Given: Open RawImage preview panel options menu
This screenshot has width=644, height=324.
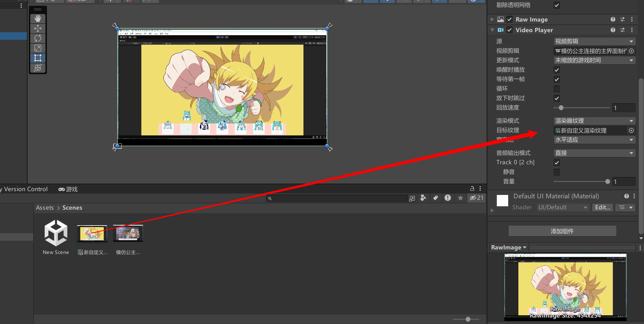Looking at the screenshot, I should pos(640,248).
